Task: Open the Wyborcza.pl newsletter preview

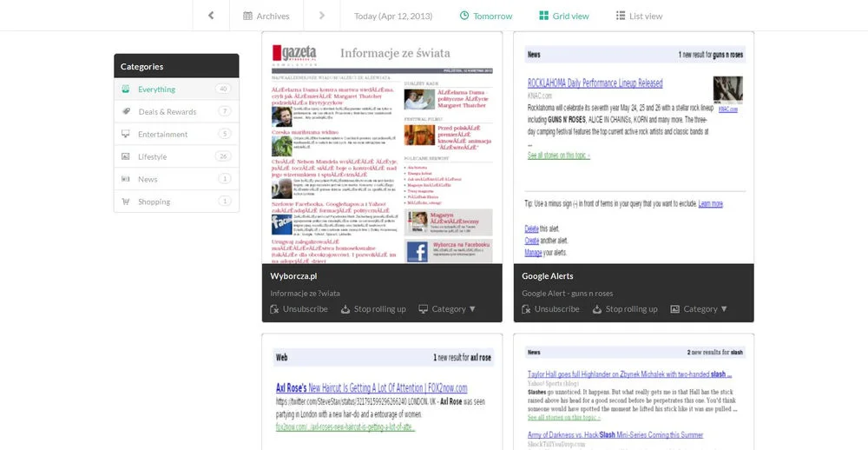Action: pyautogui.click(x=382, y=148)
